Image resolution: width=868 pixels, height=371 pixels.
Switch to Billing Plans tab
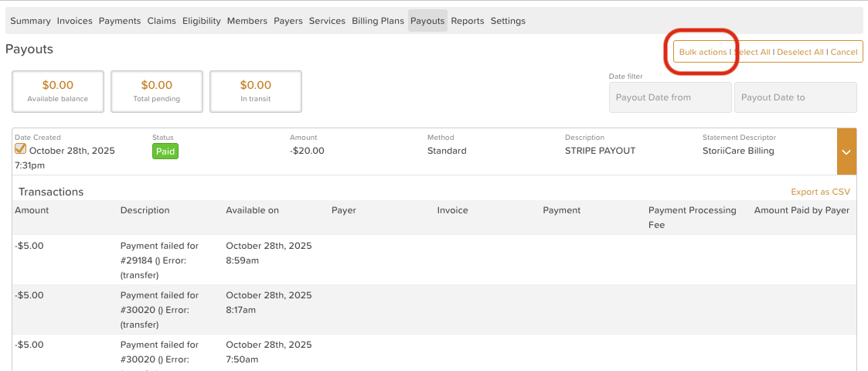[378, 21]
